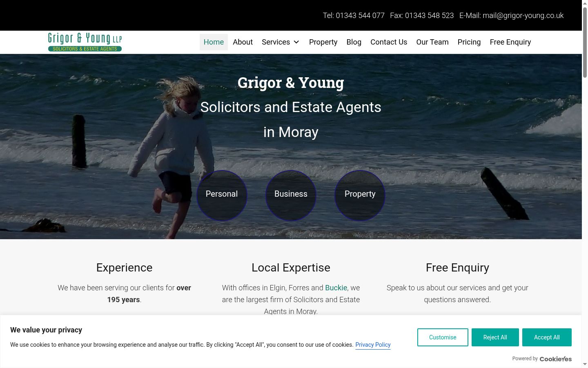Click the 'in Moray' hero text
This screenshot has height=368, width=588.
(291, 132)
